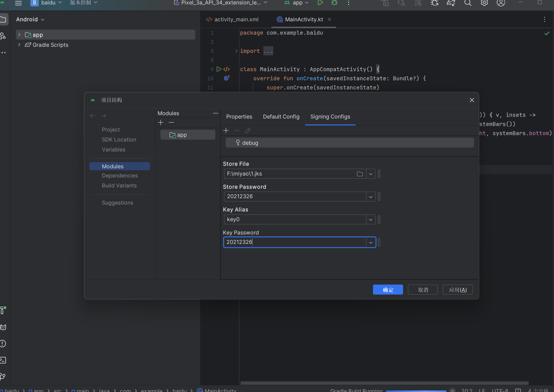Click the 确定 confirm button
The width and height of the screenshot is (554, 392).
click(388, 290)
